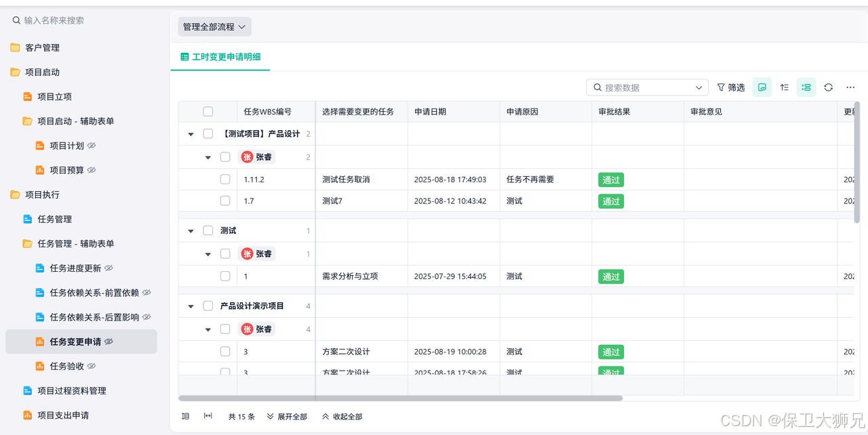Click the 张睿 avatar under 产品设计演示项目
Image resolution: width=868 pixels, height=435 pixels.
(x=248, y=329)
